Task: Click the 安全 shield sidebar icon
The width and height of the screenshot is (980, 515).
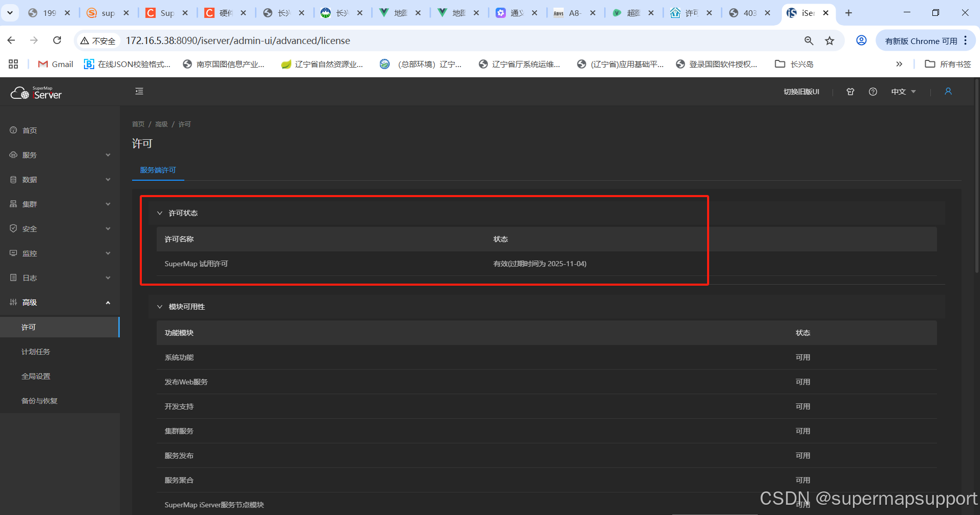Action: (x=13, y=228)
